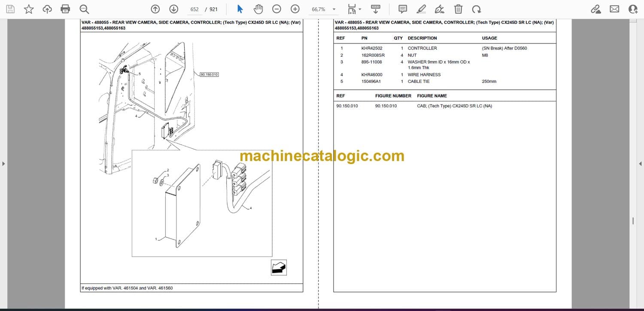644x311 pixels.
Task: Click the CONTROLLER description cell
Action: (x=422, y=49)
